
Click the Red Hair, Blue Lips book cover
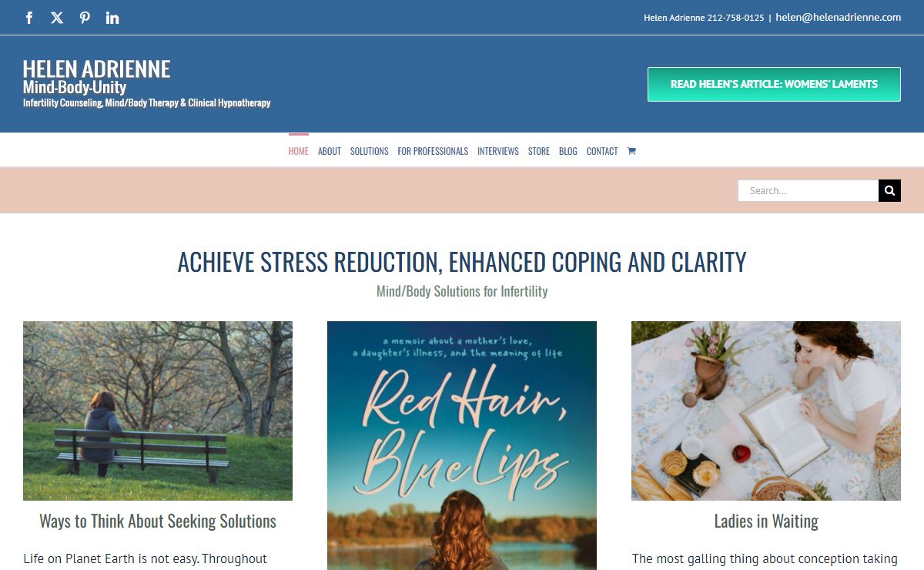pos(462,445)
